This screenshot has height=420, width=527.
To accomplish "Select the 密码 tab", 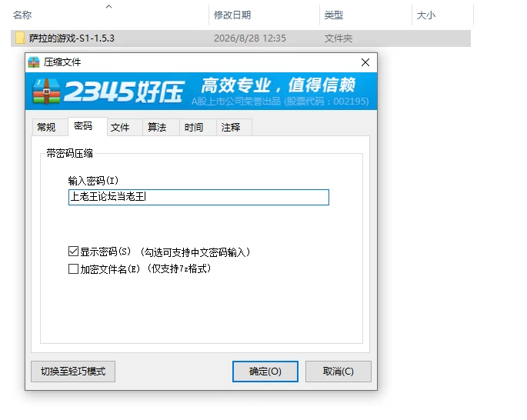I will [x=88, y=126].
